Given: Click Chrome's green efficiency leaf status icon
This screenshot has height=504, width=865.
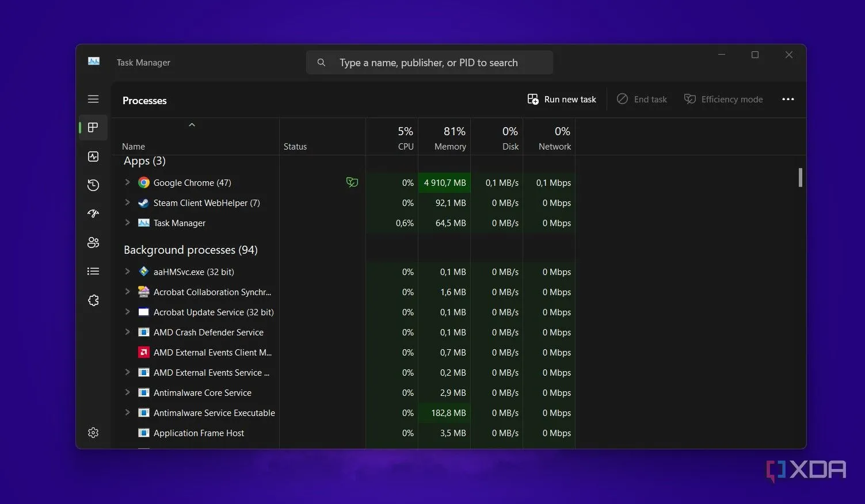Looking at the screenshot, I should pos(352,182).
